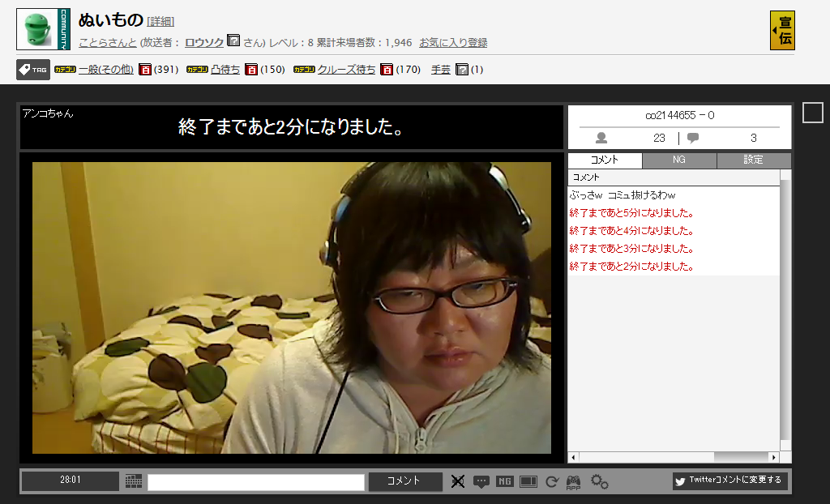Show the on-screen keyboard icon

click(132, 481)
